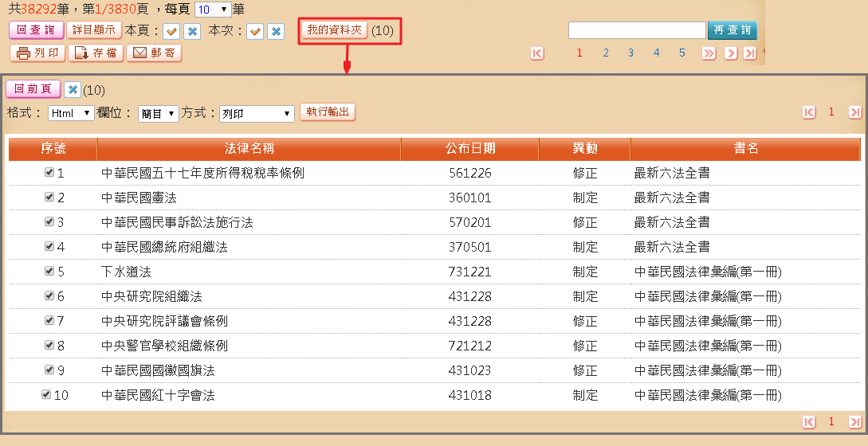Viewport: 868px width, 446px height.
Task: Clear the folder using X icon beside 回前頁
Action: tap(73, 89)
